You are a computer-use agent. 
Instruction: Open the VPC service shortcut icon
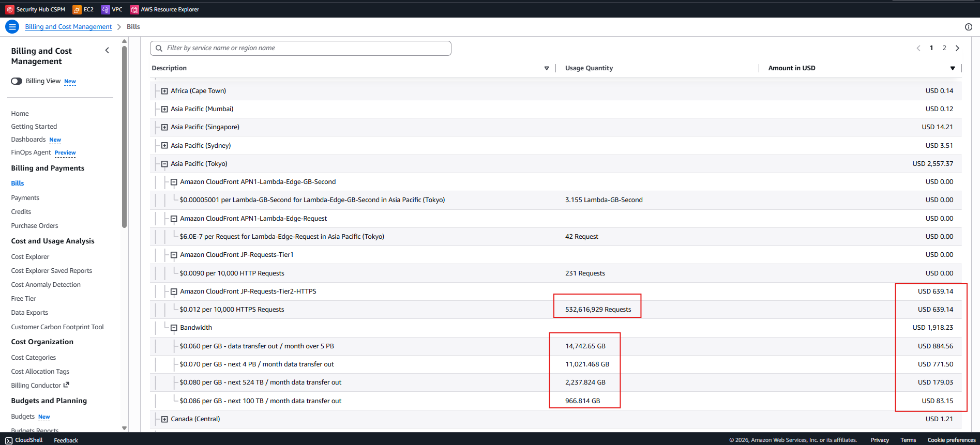click(105, 9)
